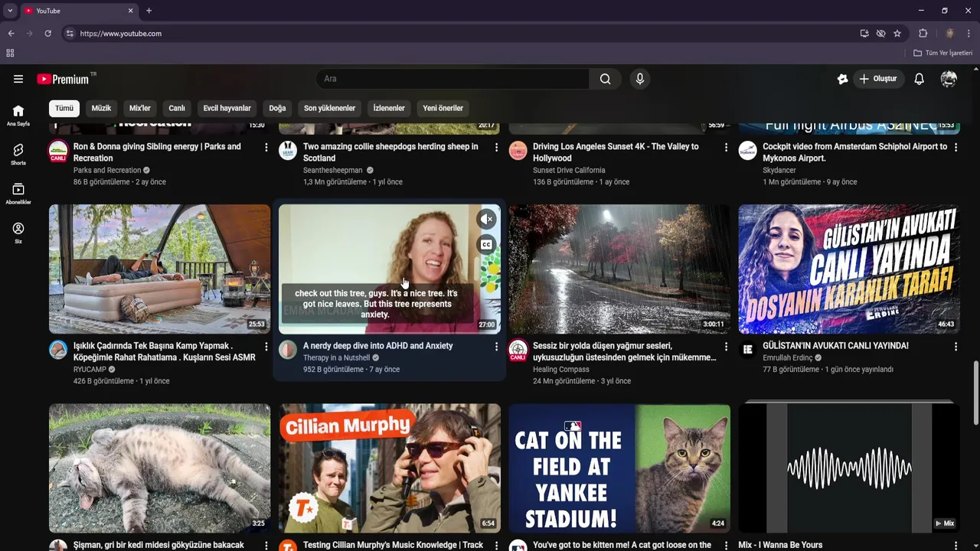Open Skydancer channel avatar
Screen dimensions: 980x551
click(x=748, y=151)
